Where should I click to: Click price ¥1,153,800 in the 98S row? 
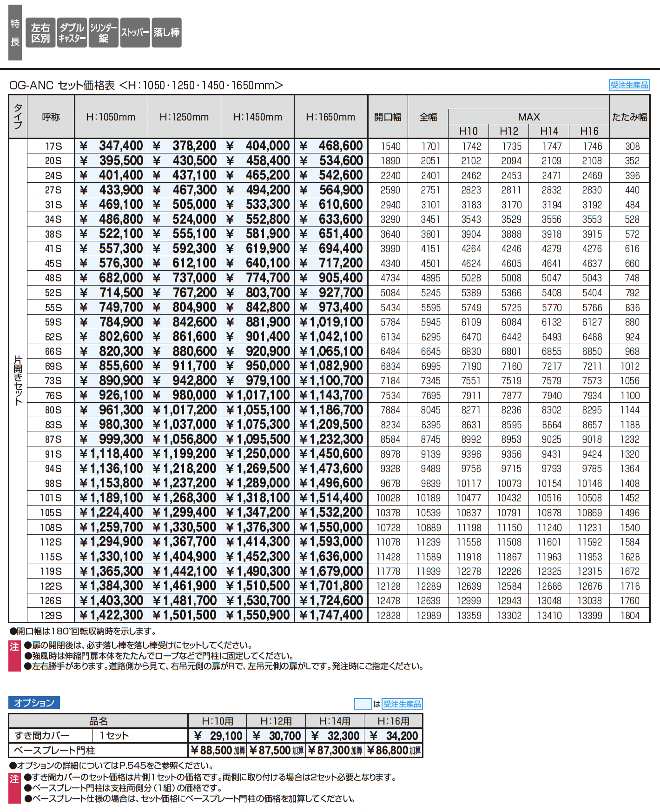pos(112,483)
